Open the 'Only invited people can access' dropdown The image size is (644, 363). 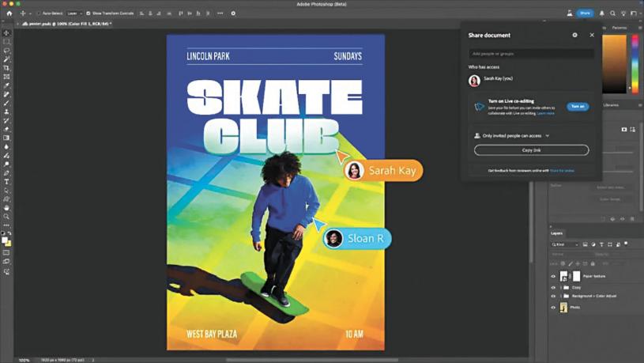coord(514,136)
